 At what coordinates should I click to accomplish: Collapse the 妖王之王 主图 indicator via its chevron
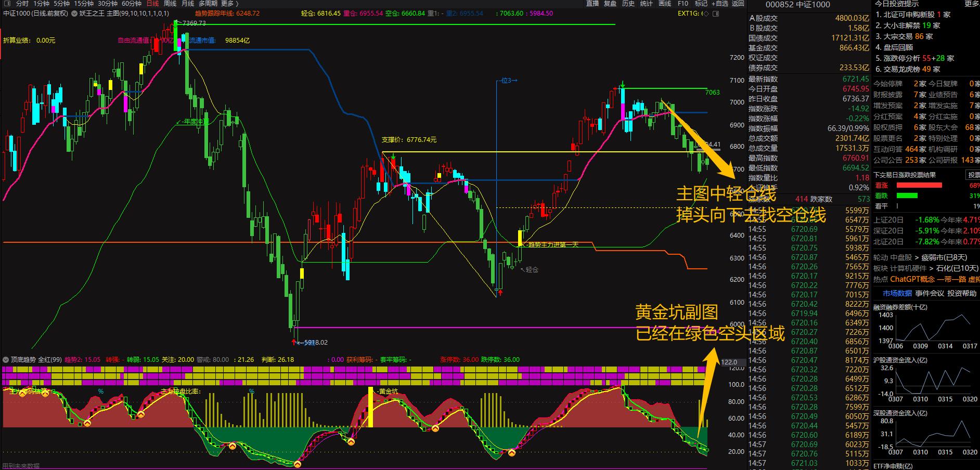[x=74, y=15]
